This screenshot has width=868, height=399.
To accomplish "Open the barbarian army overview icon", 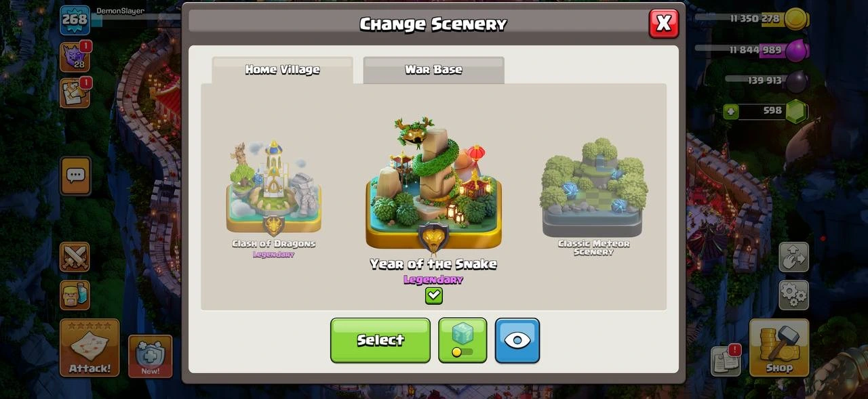I will [75, 295].
